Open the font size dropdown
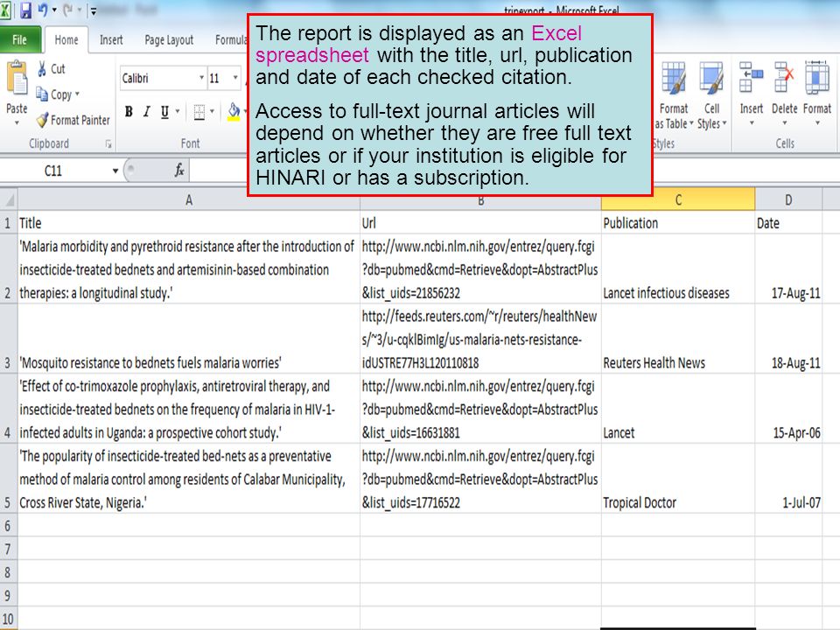Screen dimensions: 840x630 coord(235,78)
